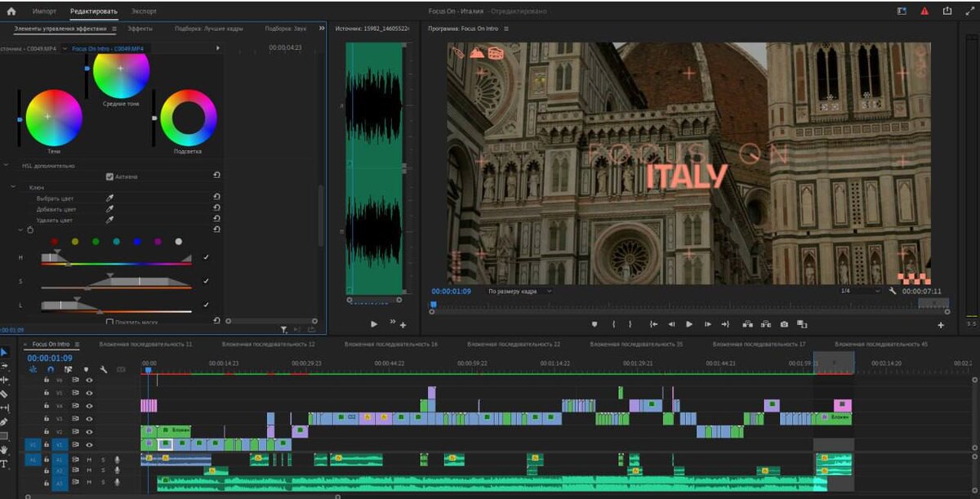Toggle lock on track V3
980x499 pixels.
click(46, 418)
